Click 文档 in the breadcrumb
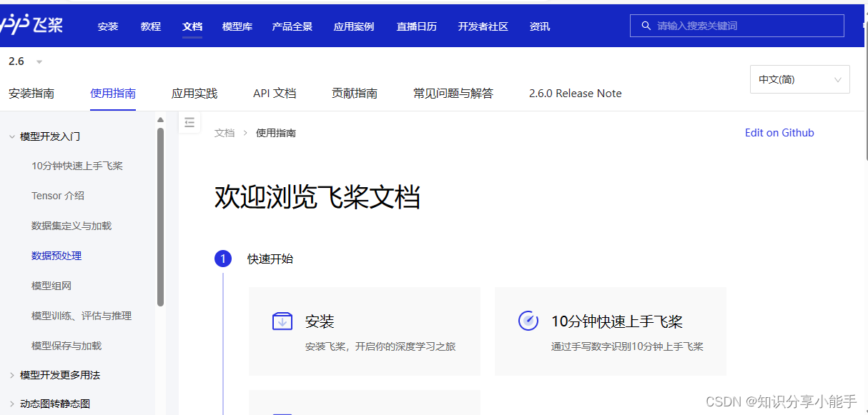Viewport: 868px width, 415px height. pos(225,133)
